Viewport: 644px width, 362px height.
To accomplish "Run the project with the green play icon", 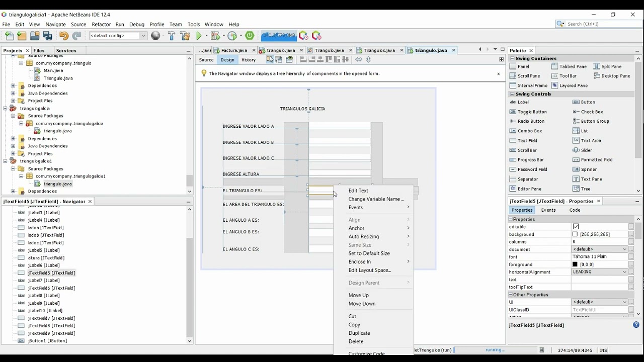I will [199, 36].
